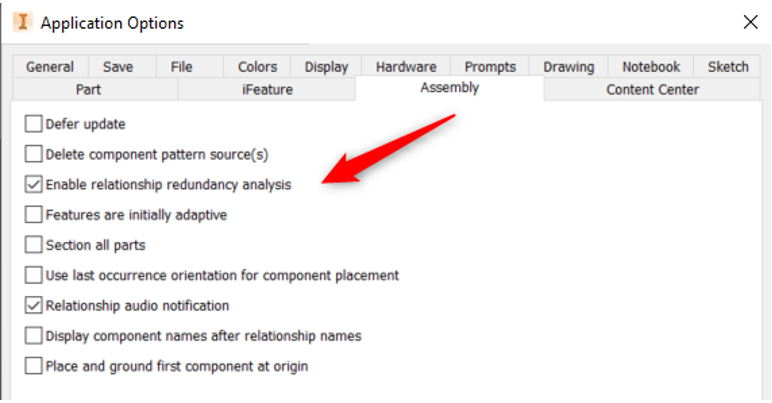Enable Section all parts option
Screen dimensions: 772x403
pyautogui.click(x=33, y=245)
